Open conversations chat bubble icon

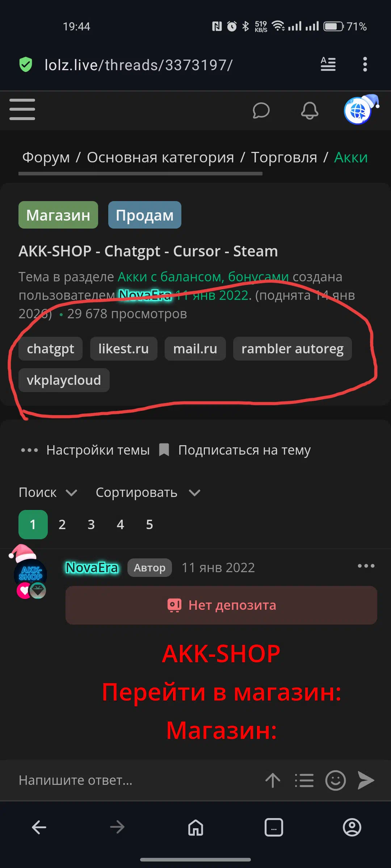click(261, 110)
